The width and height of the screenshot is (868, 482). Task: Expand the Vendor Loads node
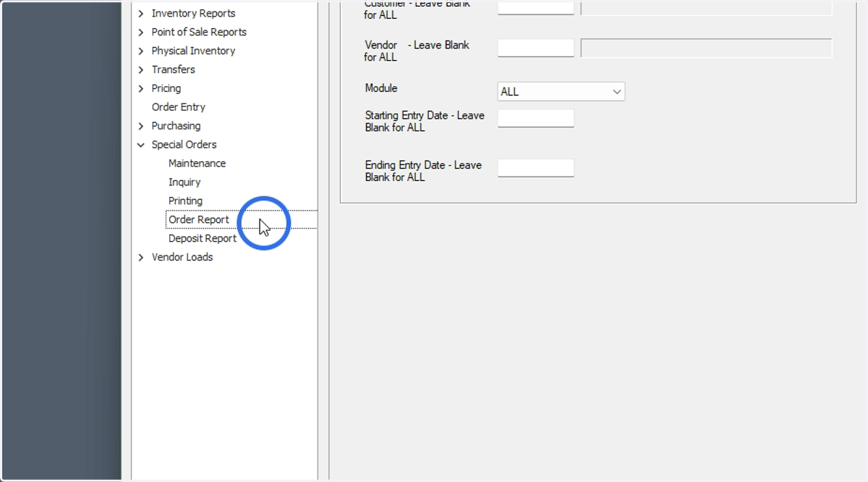[141, 258]
